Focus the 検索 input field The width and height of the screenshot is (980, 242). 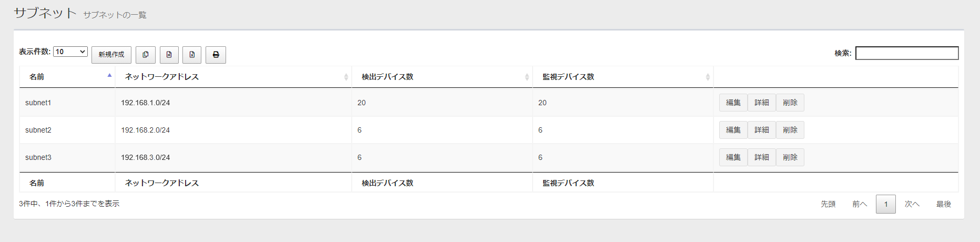pos(906,53)
